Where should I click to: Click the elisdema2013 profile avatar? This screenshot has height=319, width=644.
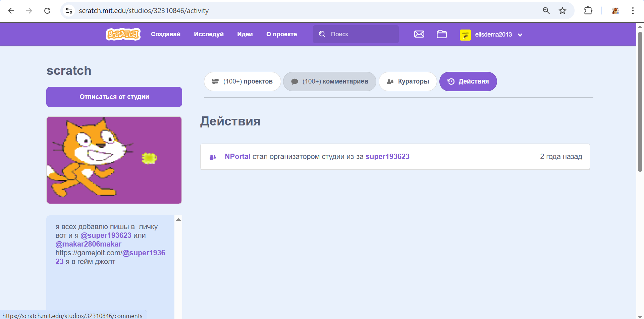[465, 35]
